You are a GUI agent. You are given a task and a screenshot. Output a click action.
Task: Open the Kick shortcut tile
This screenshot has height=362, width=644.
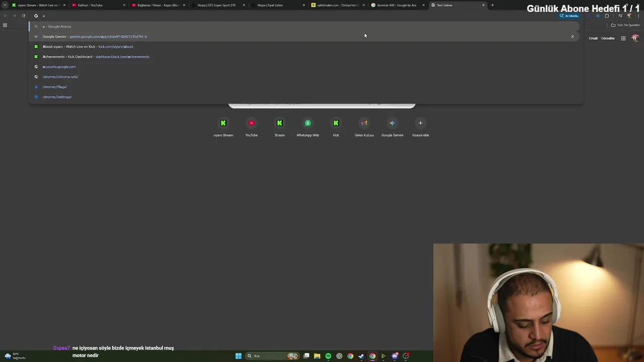click(336, 127)
